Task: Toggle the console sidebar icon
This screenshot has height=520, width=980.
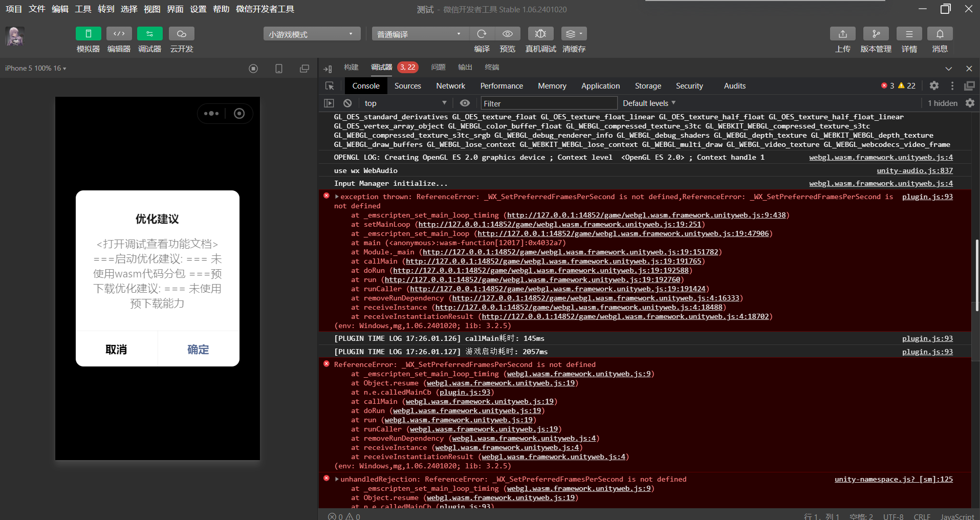Action: click(x=329, y=103)
